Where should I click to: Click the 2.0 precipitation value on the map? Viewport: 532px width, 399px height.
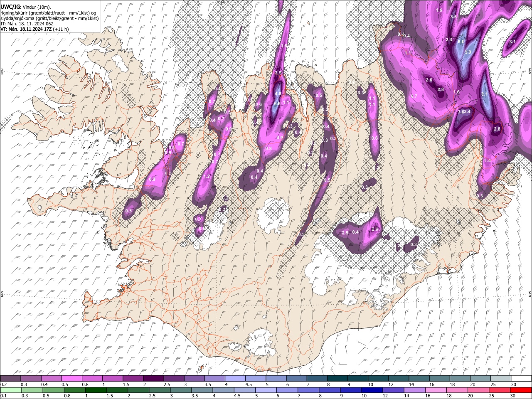[375, 229]
